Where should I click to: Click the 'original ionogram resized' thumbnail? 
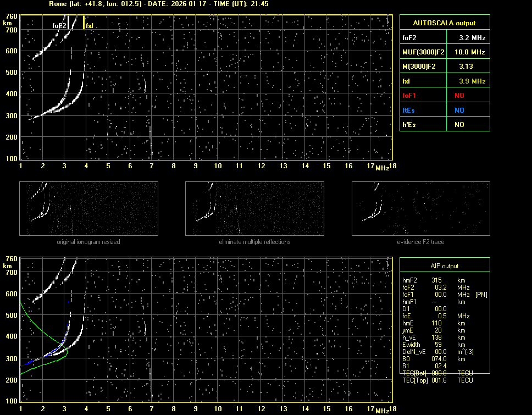(88, 209)
